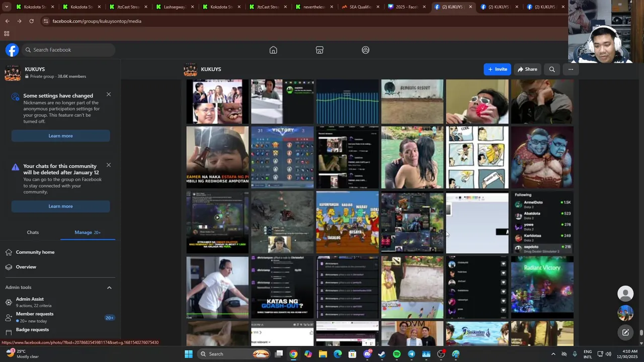Click the Facebook logo
The image size is (644, 362).
[x=12, y=50]
